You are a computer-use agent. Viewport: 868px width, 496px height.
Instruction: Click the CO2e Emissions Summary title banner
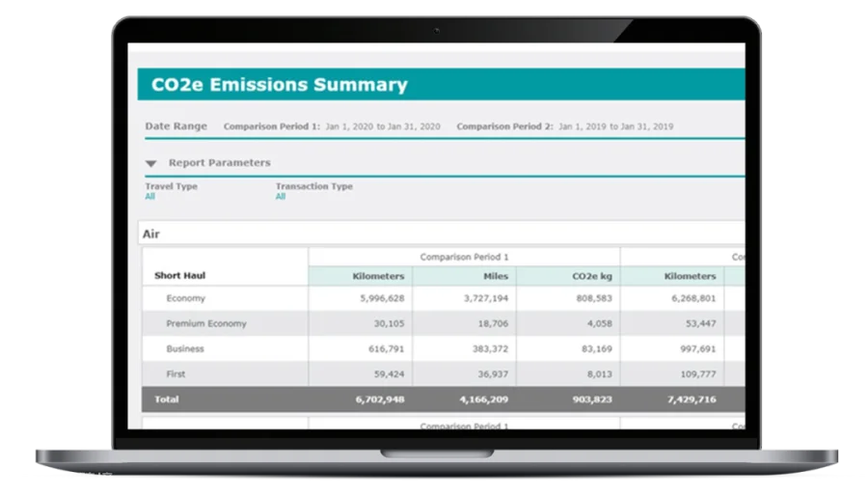[441, 84]
